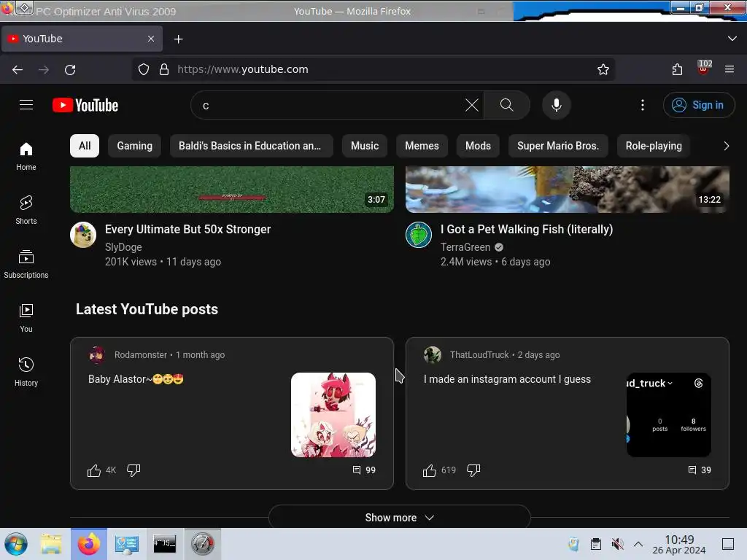Select the Gaming filter chip
Image resolution: width=747 pixels, height=560 pixels.
point(135,146)
